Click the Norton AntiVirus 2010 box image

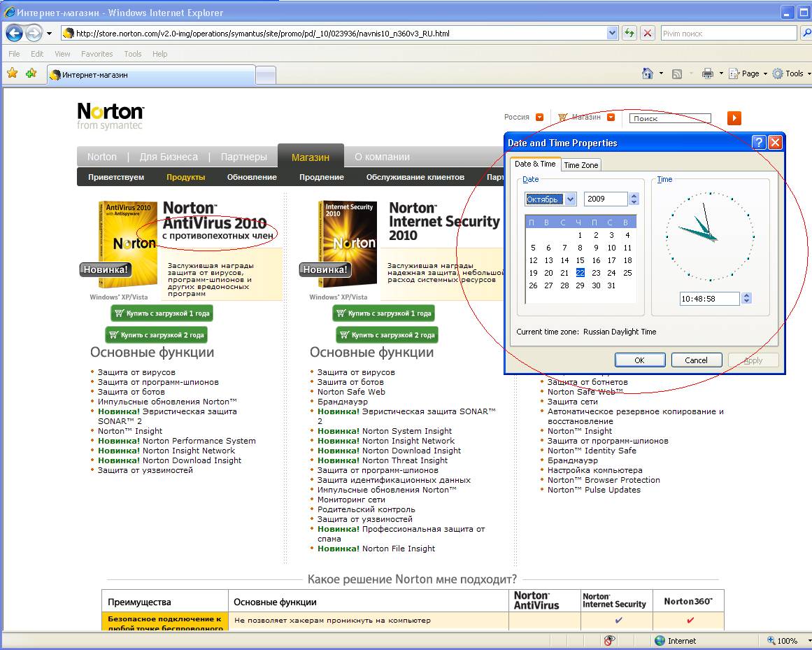coord(127,244)
